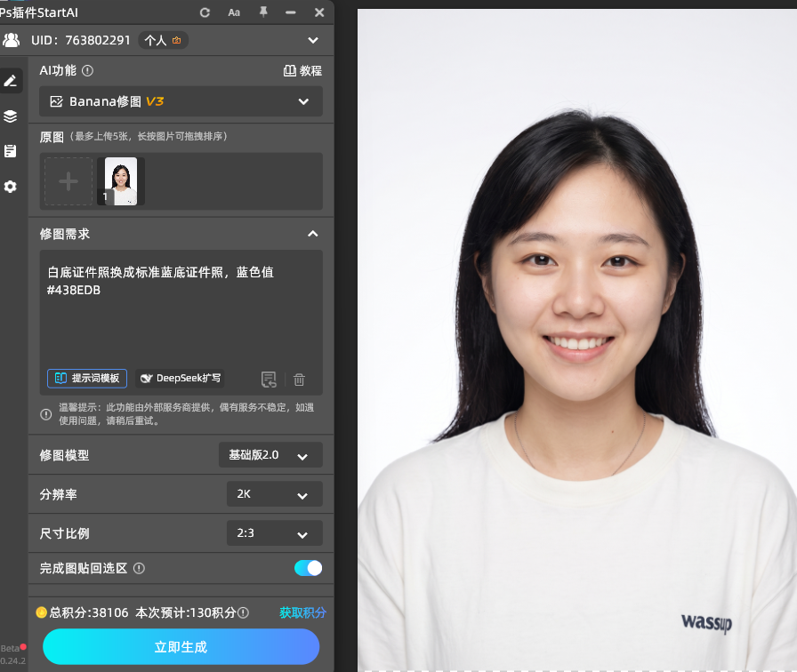The image size is (797, 672).
Task: Pin the StartAI plugin panel
Action: pyautogui.click(x=263, y=12)
